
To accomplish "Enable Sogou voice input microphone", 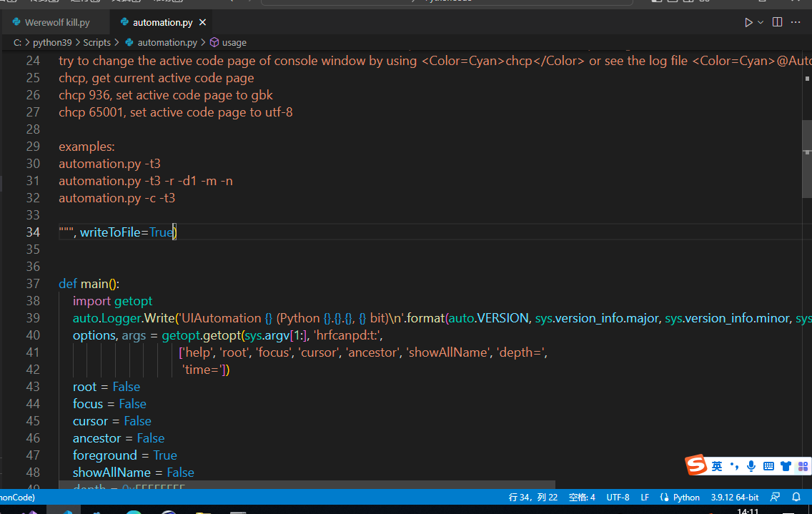I will pyautogui.click(x=751, y=466).
